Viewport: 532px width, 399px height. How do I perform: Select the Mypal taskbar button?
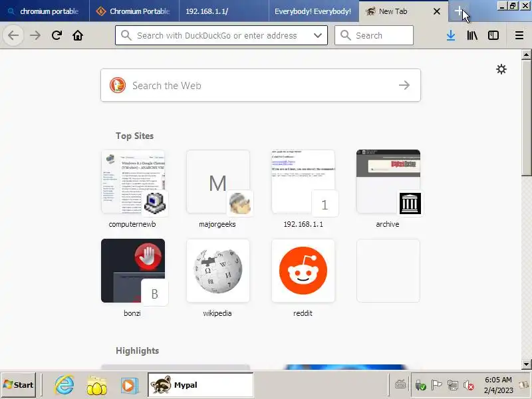(200, 385)
